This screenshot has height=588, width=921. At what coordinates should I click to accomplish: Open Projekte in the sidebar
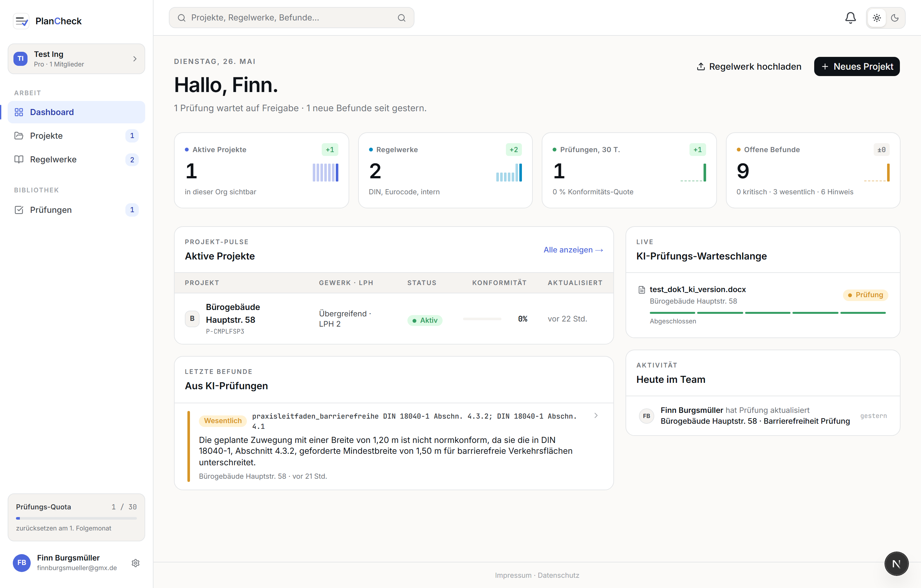pos(76,136)
